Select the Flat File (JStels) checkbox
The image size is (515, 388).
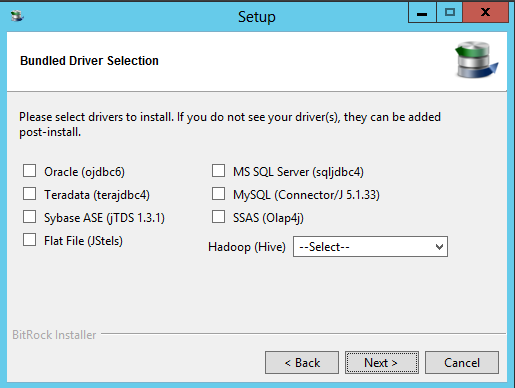coord(29,239)
